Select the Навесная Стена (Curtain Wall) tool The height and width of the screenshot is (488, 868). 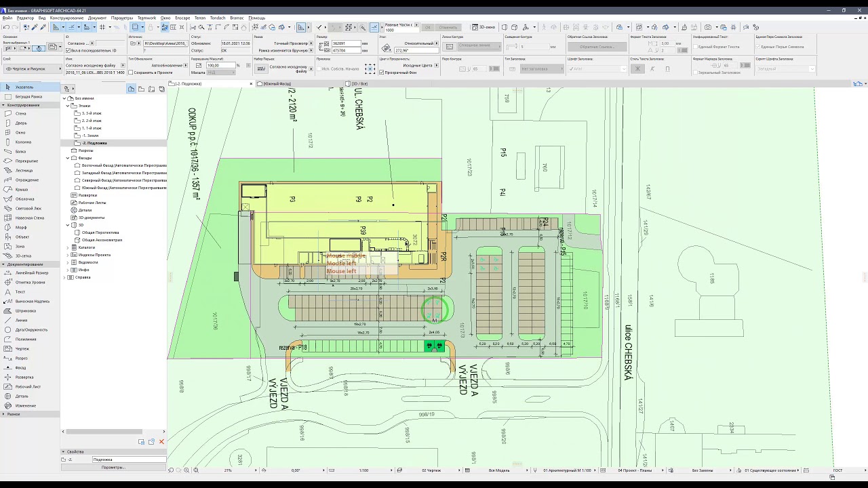coord(29,218)
